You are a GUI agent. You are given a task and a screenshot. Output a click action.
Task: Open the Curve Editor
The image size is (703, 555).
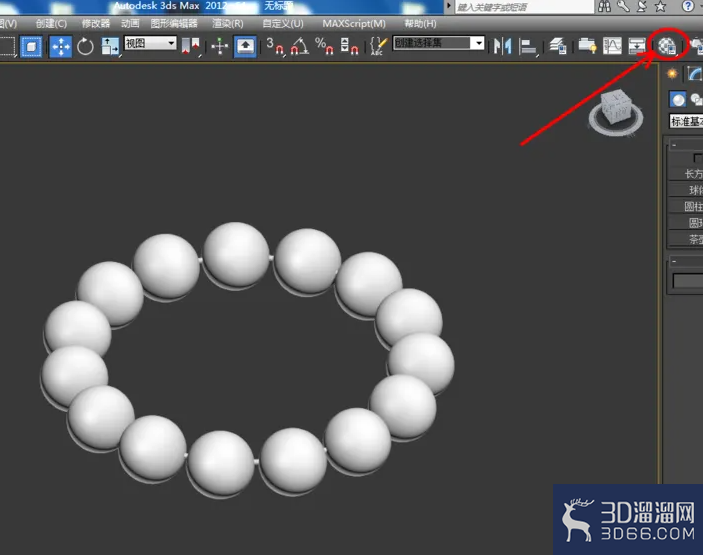(x=612, y=46)
